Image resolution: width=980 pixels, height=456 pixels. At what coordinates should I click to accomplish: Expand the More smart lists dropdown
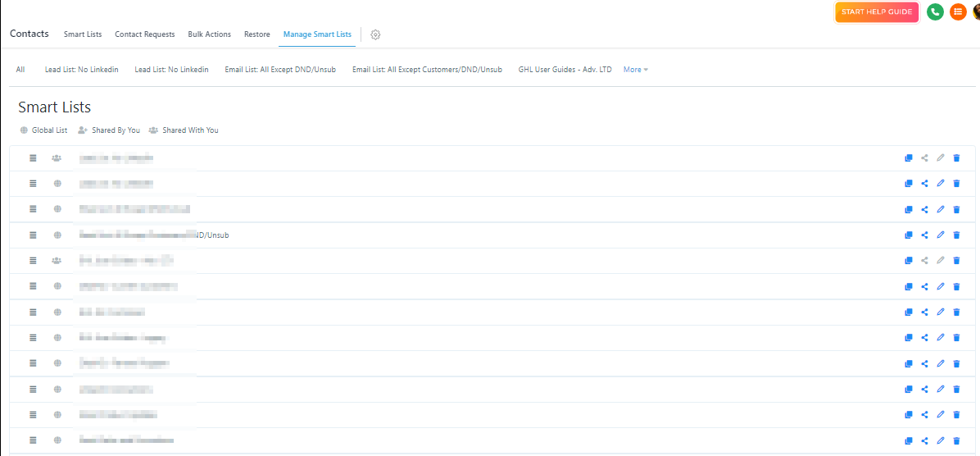coord(636,70)
